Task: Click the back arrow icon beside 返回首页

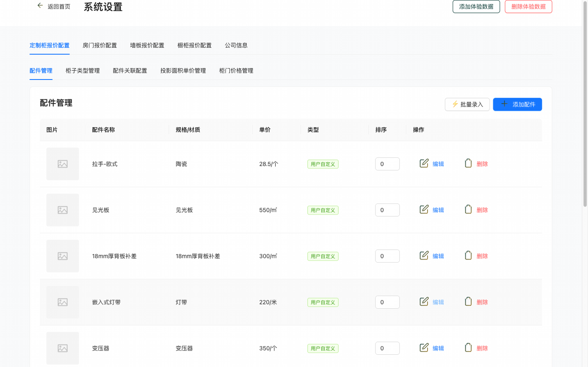Action: [x=40, y=5]
